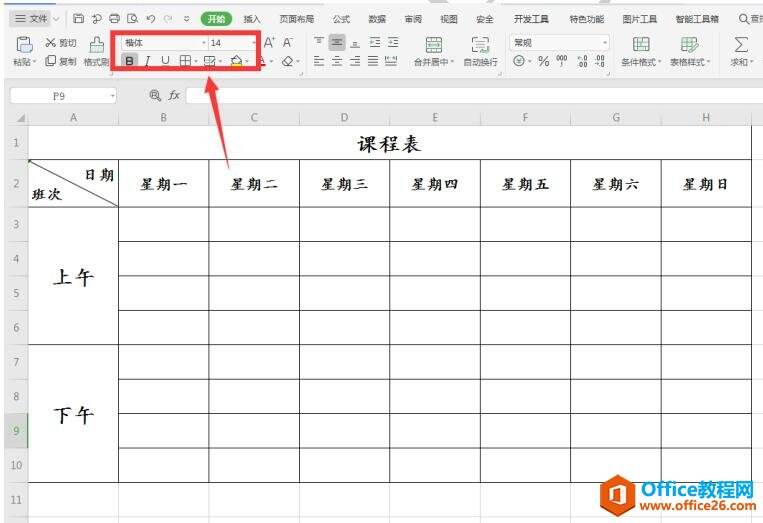Click the Merge and Center icon
This screenshot has width=763, height=523.
pos(434,44)
